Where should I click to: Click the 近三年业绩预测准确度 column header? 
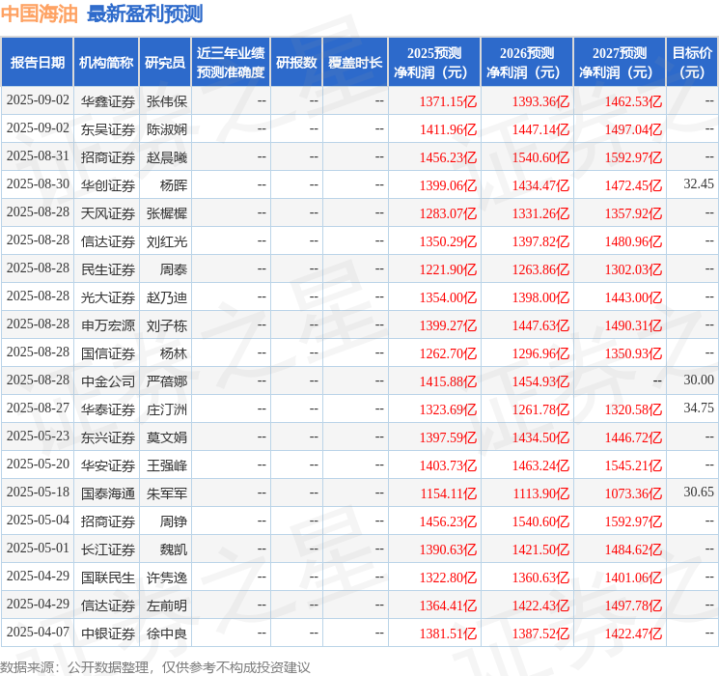(x=231, y=62)
